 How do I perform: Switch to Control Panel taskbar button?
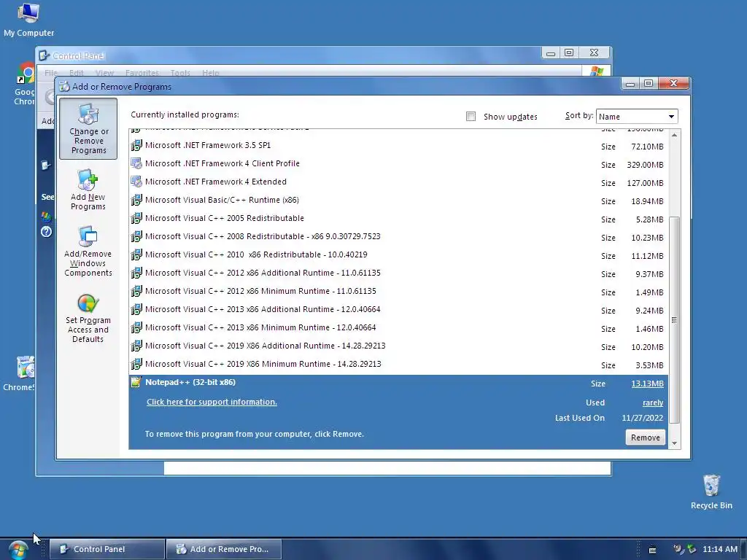tap(107, 549)
